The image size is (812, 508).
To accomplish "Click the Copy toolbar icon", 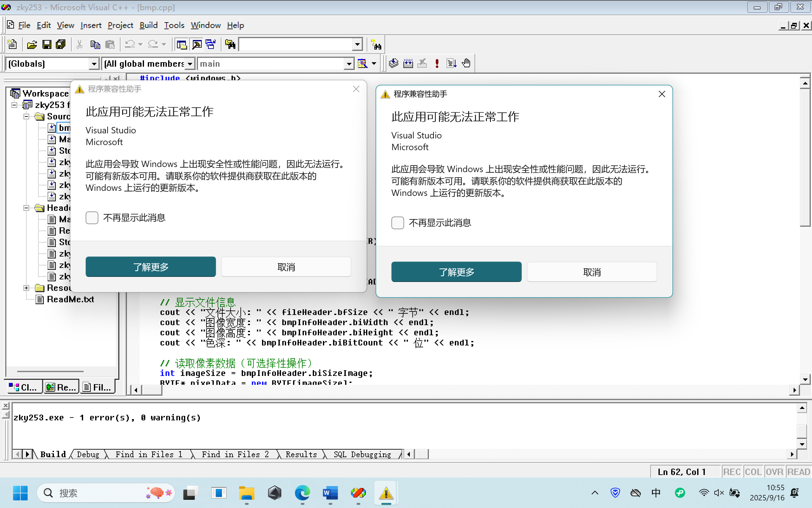I will tap(95, 44).
